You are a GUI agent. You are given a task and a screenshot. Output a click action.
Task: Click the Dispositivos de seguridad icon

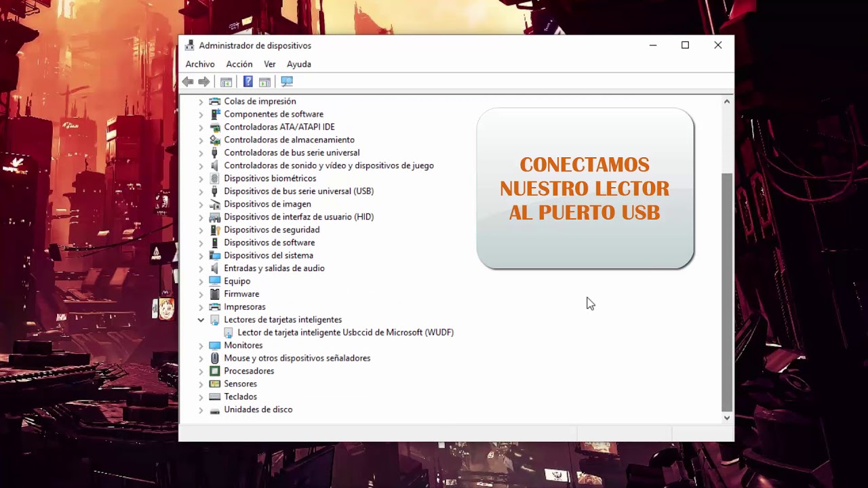tap(215, 230)
